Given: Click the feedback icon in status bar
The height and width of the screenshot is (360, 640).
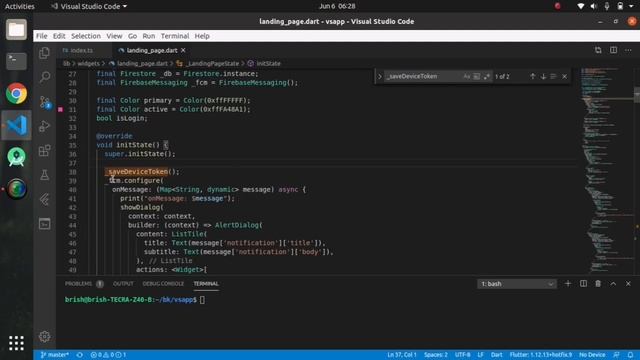Looking at the screenshot, I should (616, 355).
